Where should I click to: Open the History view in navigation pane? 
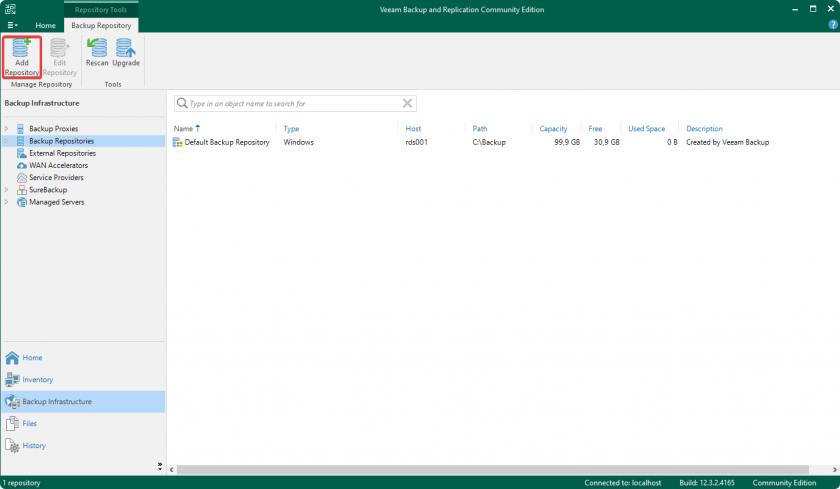tap(33, 446)
